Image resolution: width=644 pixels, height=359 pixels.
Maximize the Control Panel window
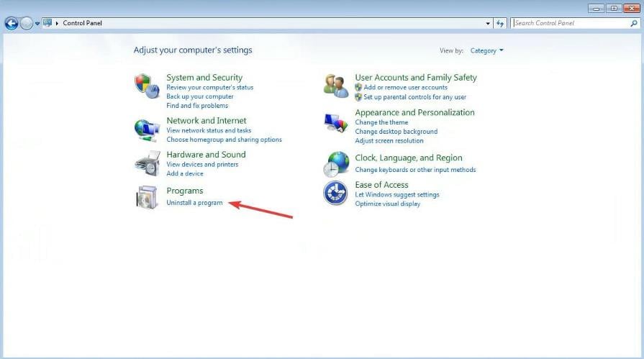[614, 8]
